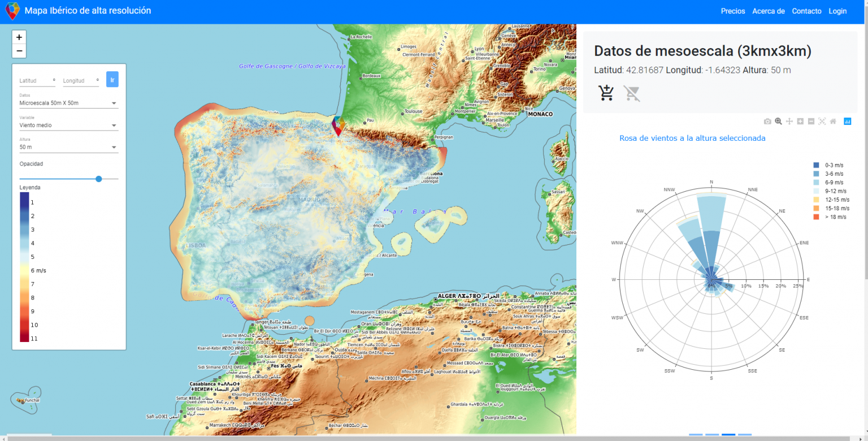Add data to cart icon
Viewport: 868px width, 441px height.
(x=606, y=93)
